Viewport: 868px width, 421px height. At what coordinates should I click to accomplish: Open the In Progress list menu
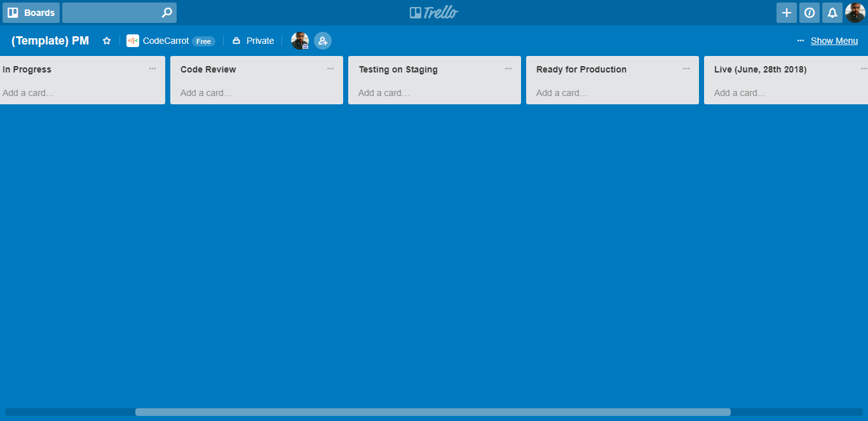point(152,68)
